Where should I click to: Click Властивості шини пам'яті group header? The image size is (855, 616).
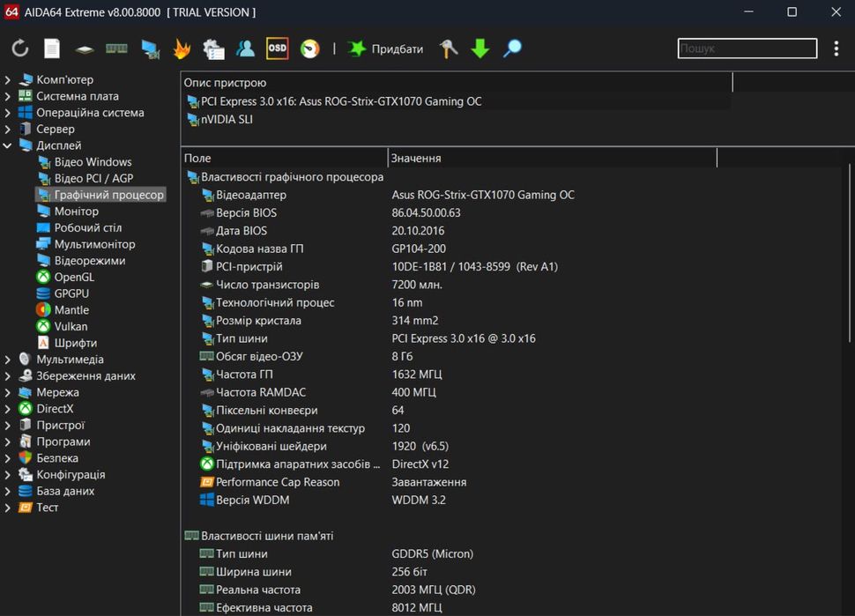(259, 536)
